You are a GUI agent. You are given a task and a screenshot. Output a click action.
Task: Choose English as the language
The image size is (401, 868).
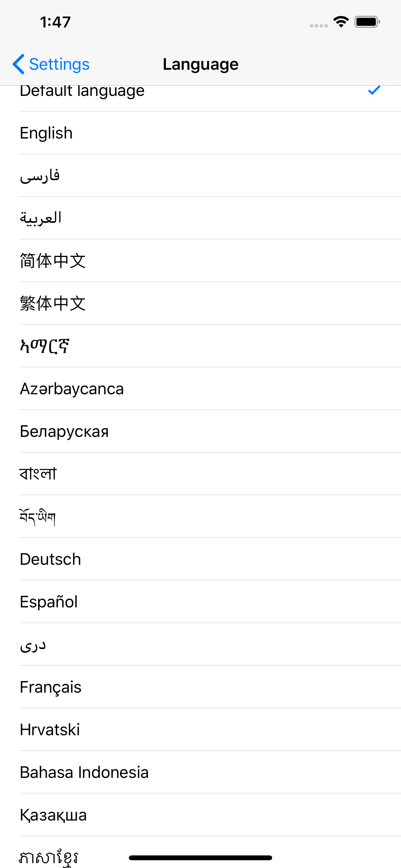(x=46, y=133)
